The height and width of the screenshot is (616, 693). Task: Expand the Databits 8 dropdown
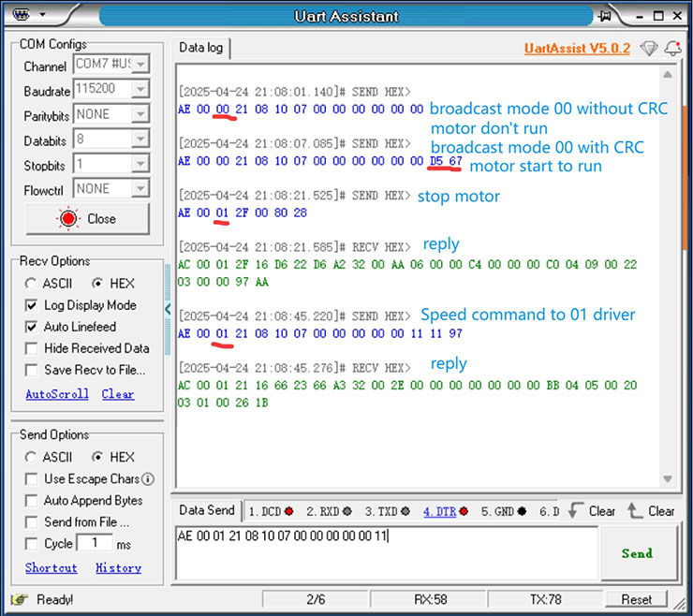pos(140,139)
